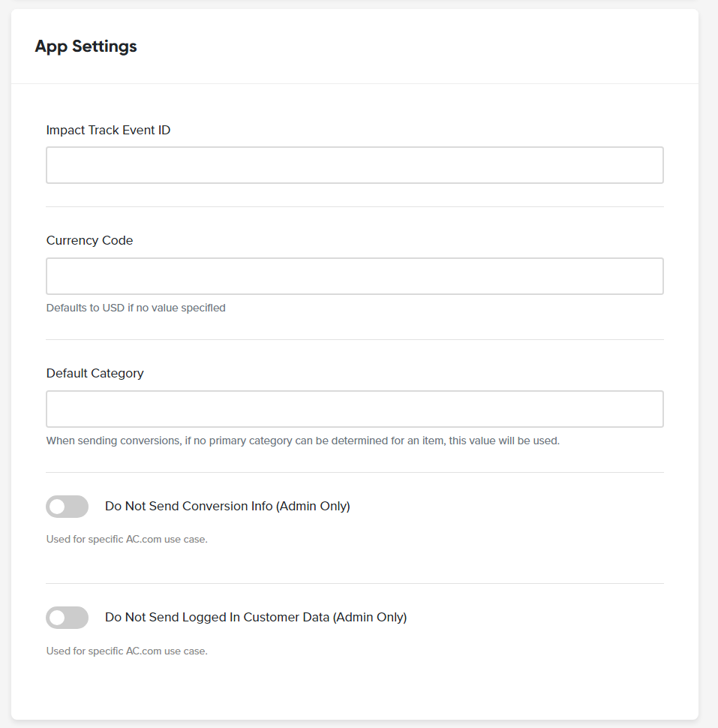Click the header divider under App Settings title
This screenshot has height=728, width=718.
pos(355,83)
